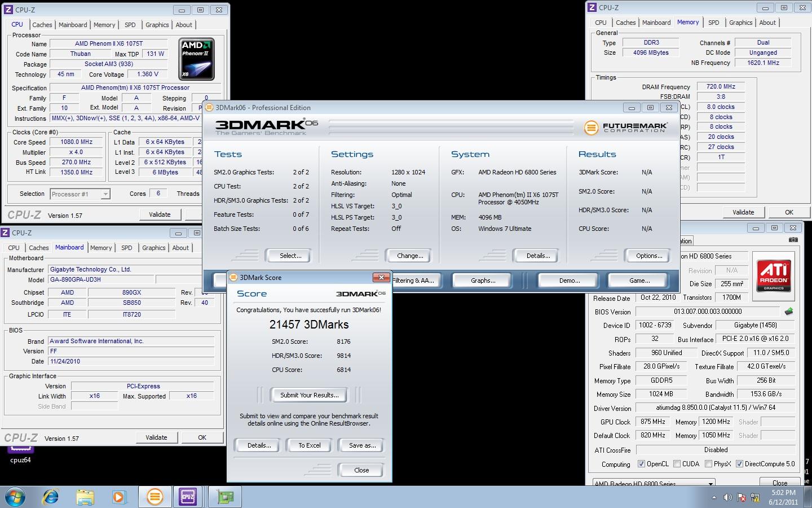This screenshot has width=812, height=508.
Task: Click the Action Center flag tray icon
Action: tap(741, 497)
